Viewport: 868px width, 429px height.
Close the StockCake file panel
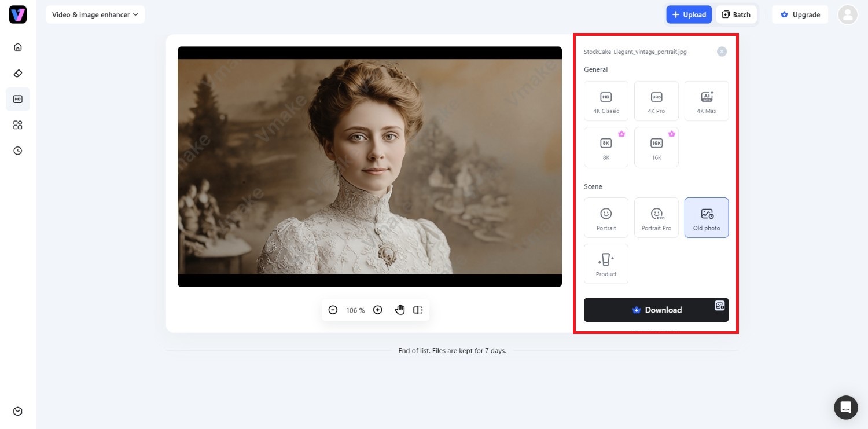tap(722, 52)
